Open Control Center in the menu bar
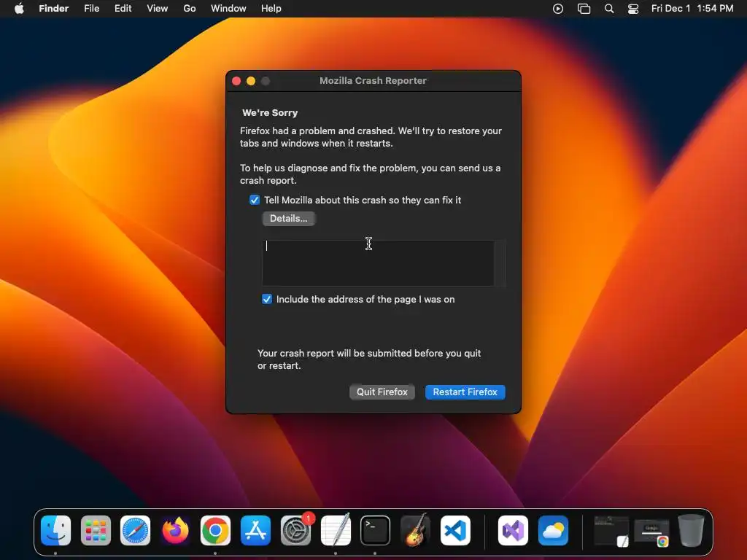The height and width of the screenshot is (560, 747). (633, 9)
